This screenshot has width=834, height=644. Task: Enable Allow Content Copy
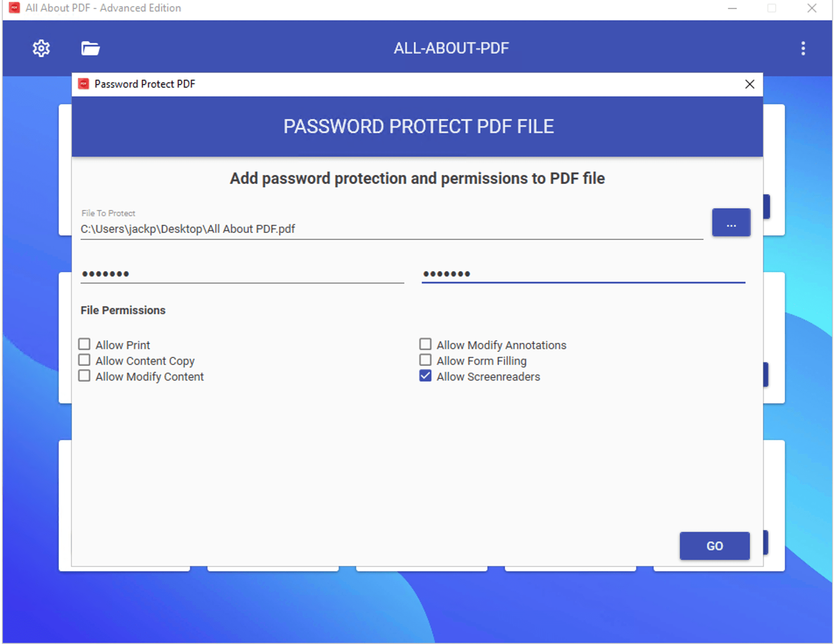point(84,360)
